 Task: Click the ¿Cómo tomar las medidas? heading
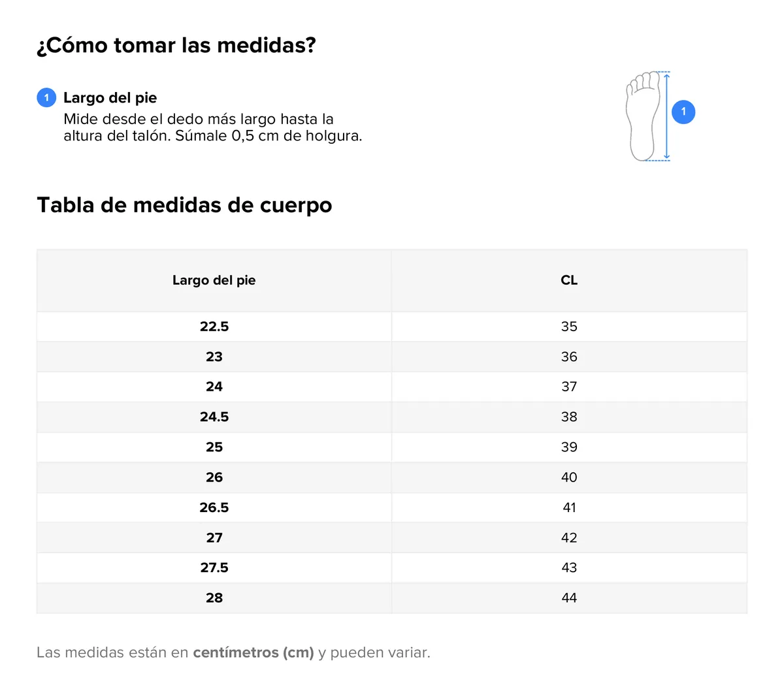176,45
